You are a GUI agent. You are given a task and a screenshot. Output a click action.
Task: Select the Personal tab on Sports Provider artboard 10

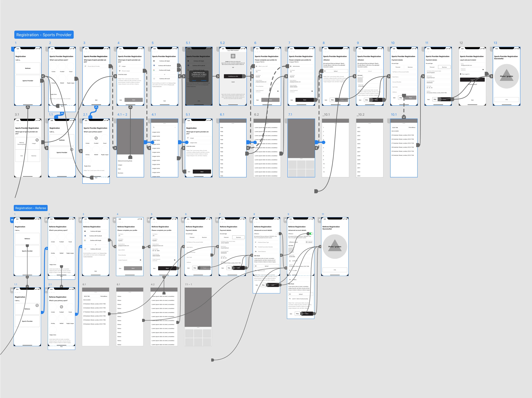point(398,67)
